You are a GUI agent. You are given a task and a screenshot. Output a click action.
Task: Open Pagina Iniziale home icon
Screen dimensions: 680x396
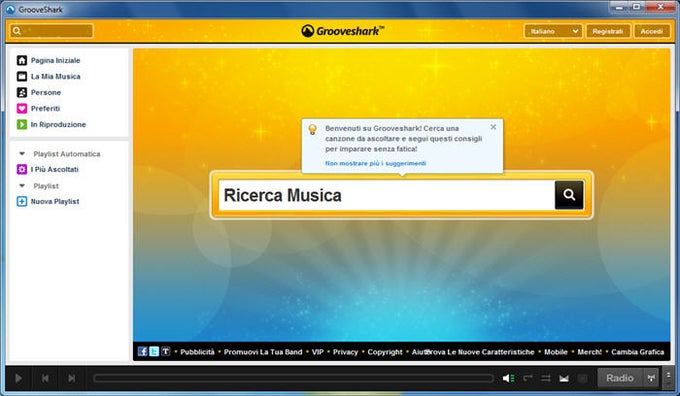22,60
